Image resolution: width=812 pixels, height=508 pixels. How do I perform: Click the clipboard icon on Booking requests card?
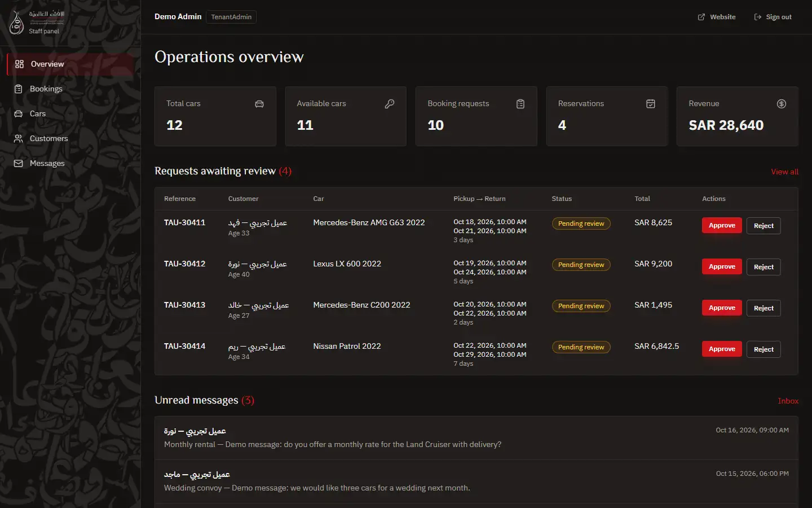tap(520, 104)
